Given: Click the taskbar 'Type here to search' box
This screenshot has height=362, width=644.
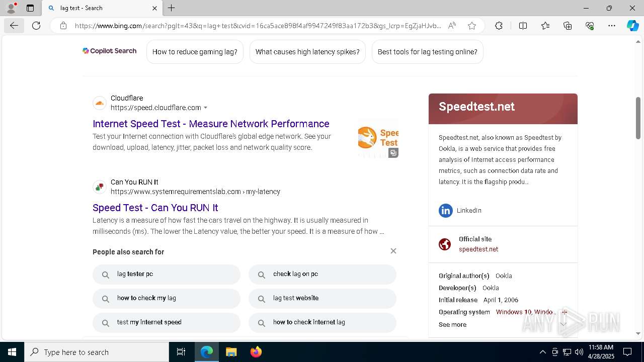Looking at the screenshot, I should click(x=97, y=352).
